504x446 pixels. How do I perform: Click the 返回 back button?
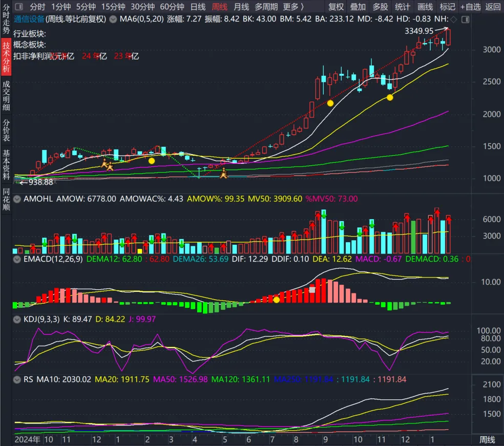pos(493,7)
